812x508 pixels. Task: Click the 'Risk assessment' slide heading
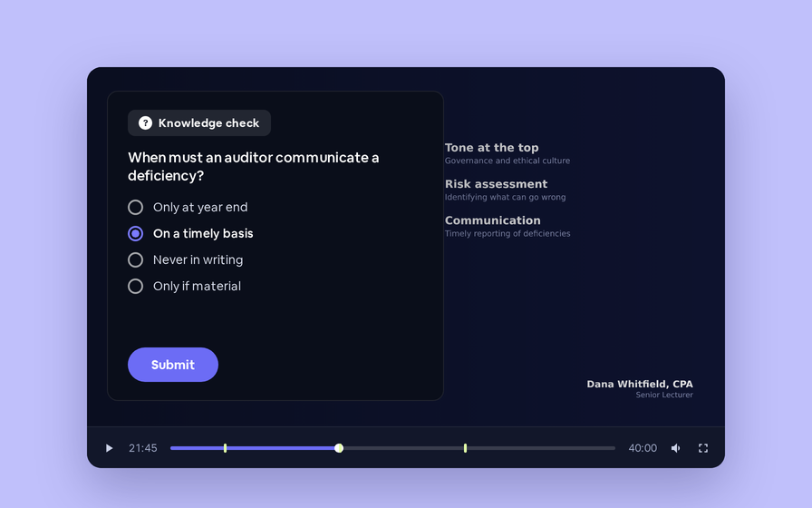pyautogui.click(x=496, y=184)
